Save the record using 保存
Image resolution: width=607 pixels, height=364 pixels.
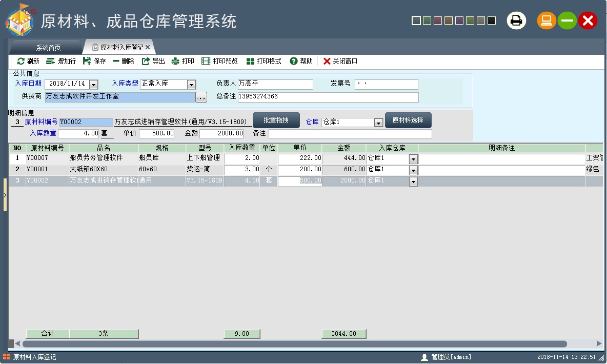pyautogui.click(x=87, y=61)
